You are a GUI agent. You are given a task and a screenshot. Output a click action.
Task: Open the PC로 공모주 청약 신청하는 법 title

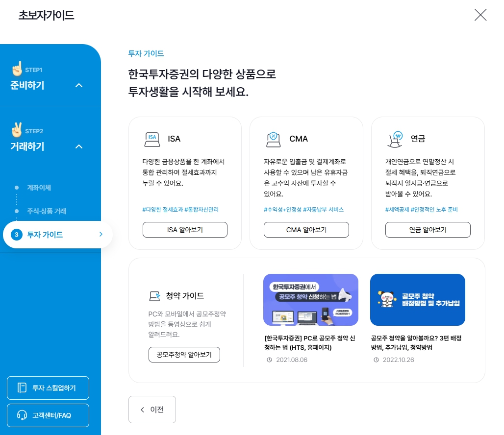[309, 343]
